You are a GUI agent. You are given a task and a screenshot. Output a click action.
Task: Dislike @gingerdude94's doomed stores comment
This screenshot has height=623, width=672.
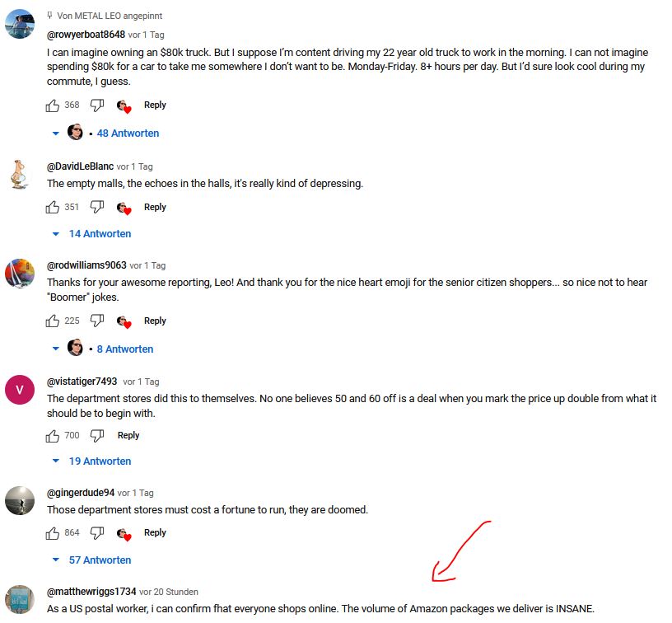(97, 533)
